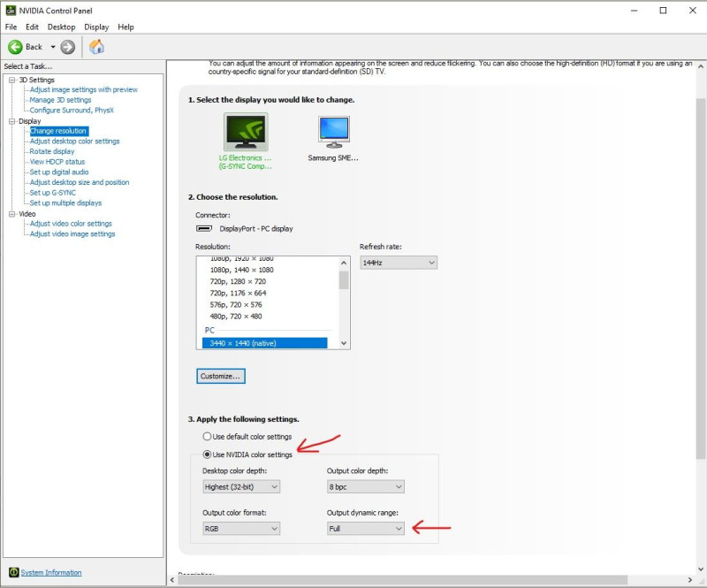Open Adjust video image settings
This screenshot has height=588, width=707.
click(72, 233)
